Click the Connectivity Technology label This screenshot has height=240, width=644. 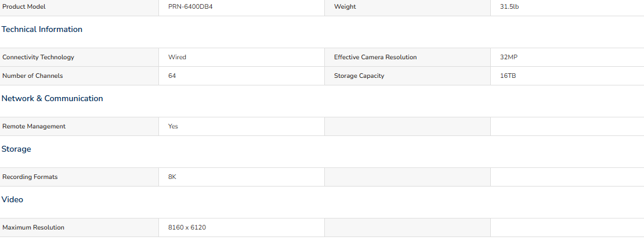point(38,57)
